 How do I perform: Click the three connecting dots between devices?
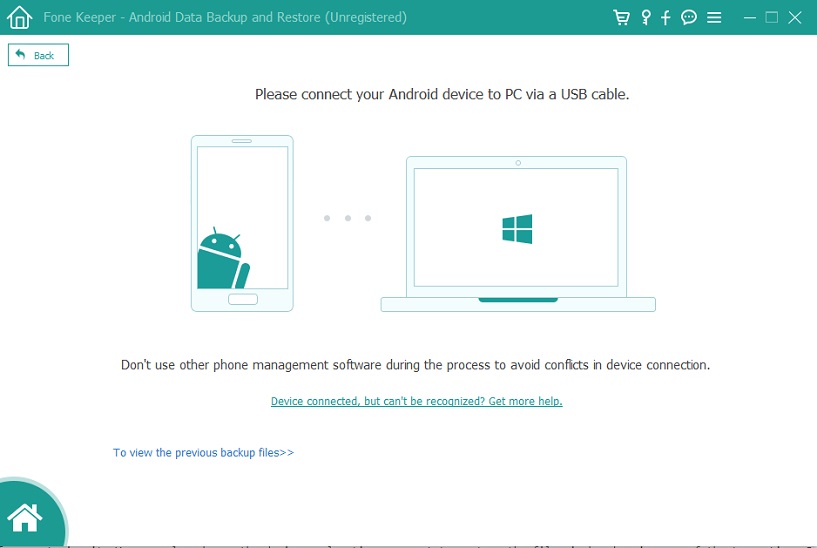click(347, 218)
